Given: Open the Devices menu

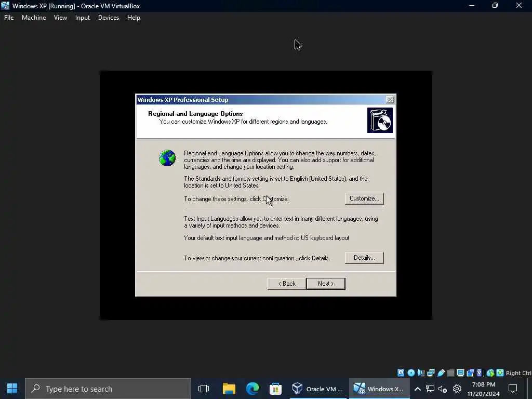Looking at the screenshot, I should [x=109, y=18].
